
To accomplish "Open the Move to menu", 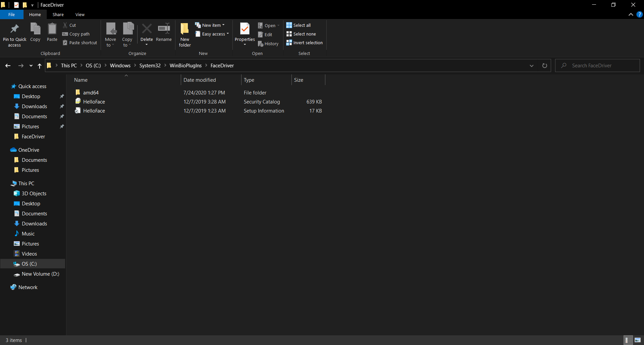I will (110, 35).
